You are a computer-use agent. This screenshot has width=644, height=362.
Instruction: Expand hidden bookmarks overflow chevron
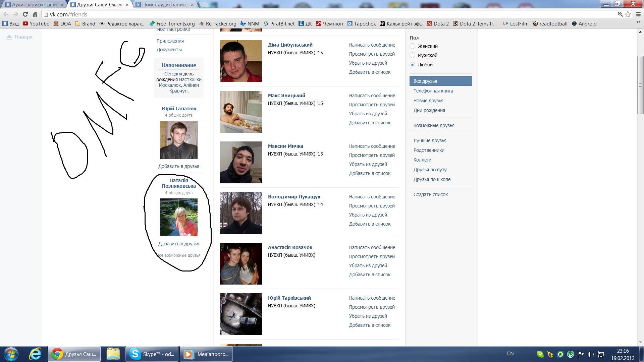[x=638, y=22]
